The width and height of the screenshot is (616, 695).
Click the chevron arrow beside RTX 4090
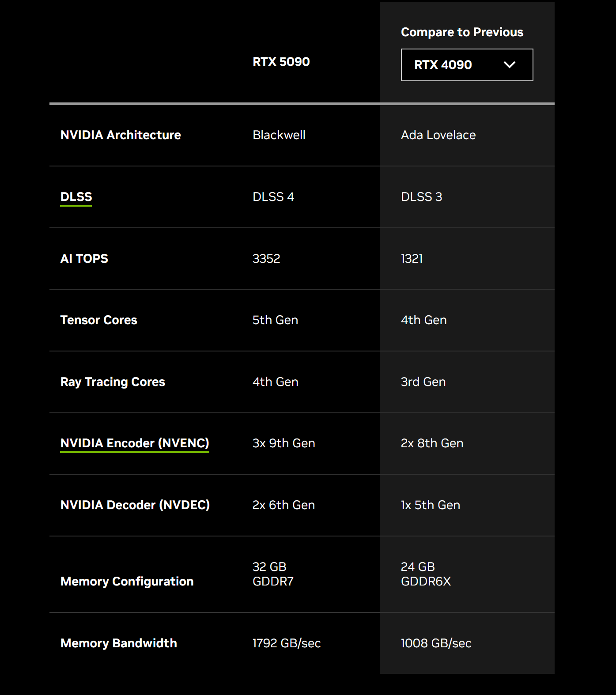click(510, 65)
